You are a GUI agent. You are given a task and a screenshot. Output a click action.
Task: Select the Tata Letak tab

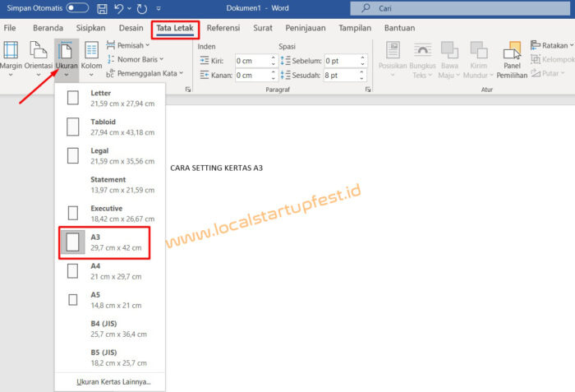coord(175,28)
